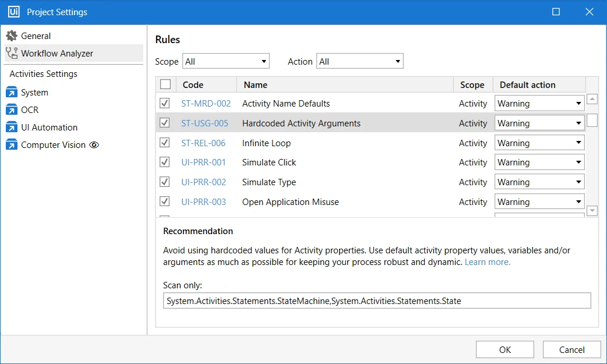Change default action for Hardcoded Activity Arguments
Image resolution: width=607 pixels, height=364 pixels.
click(x=539, y=123)
